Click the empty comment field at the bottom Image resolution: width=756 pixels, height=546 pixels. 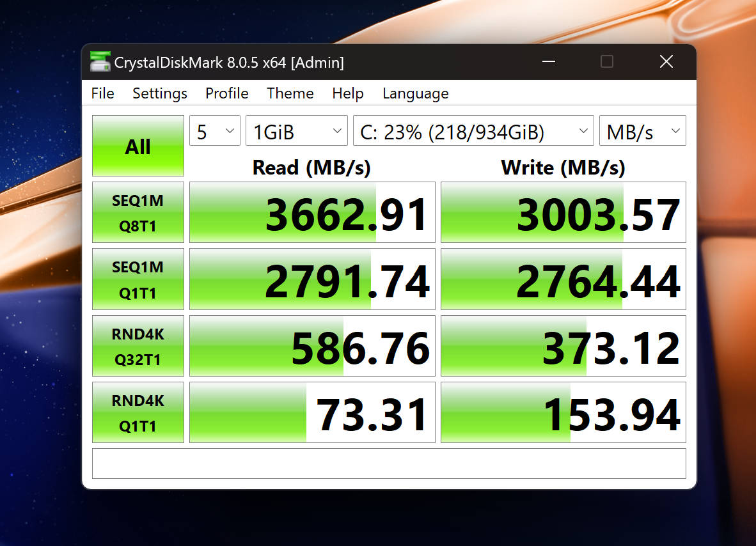click(389, 464)
